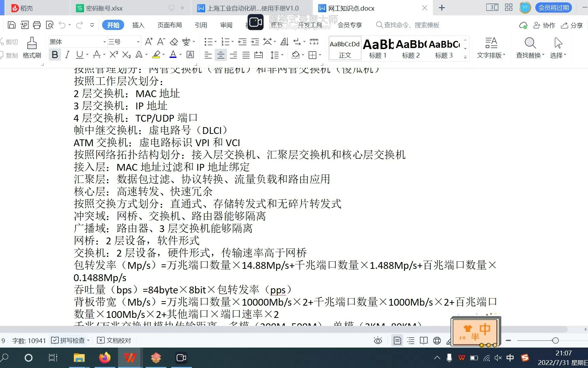Click the minus on the zoom slider
The height and width of the screenshot is (368, 588).
508,340
